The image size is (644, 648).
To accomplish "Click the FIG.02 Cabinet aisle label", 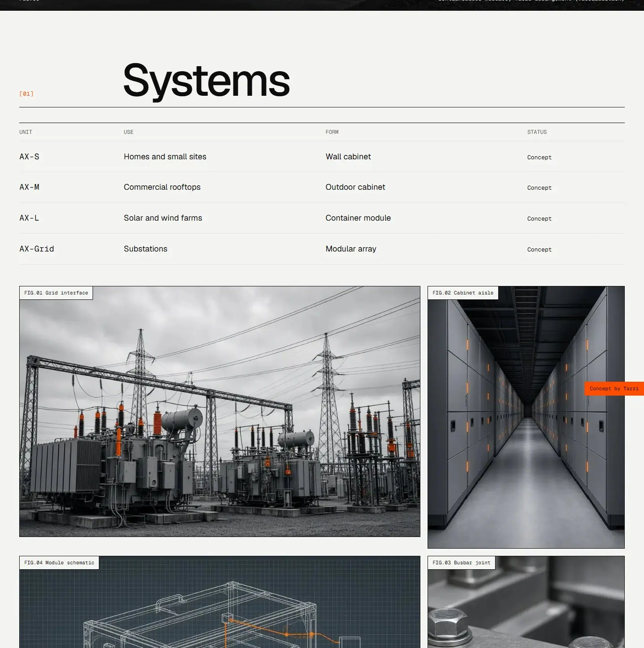I will point(463,293).
